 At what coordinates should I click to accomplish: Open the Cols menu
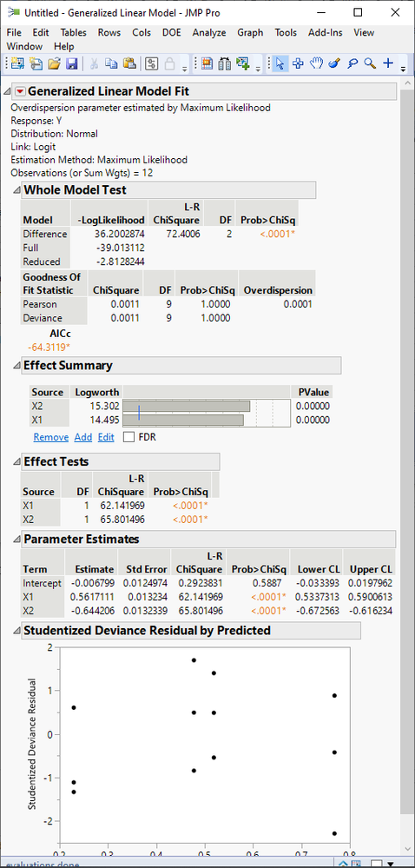pos(142,33)
